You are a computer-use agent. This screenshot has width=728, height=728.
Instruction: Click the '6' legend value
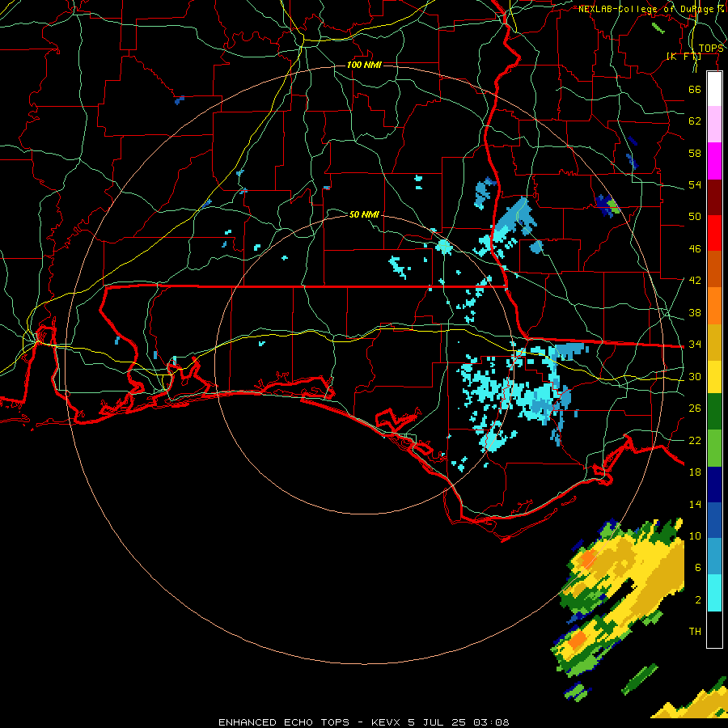tap(698, 568)
